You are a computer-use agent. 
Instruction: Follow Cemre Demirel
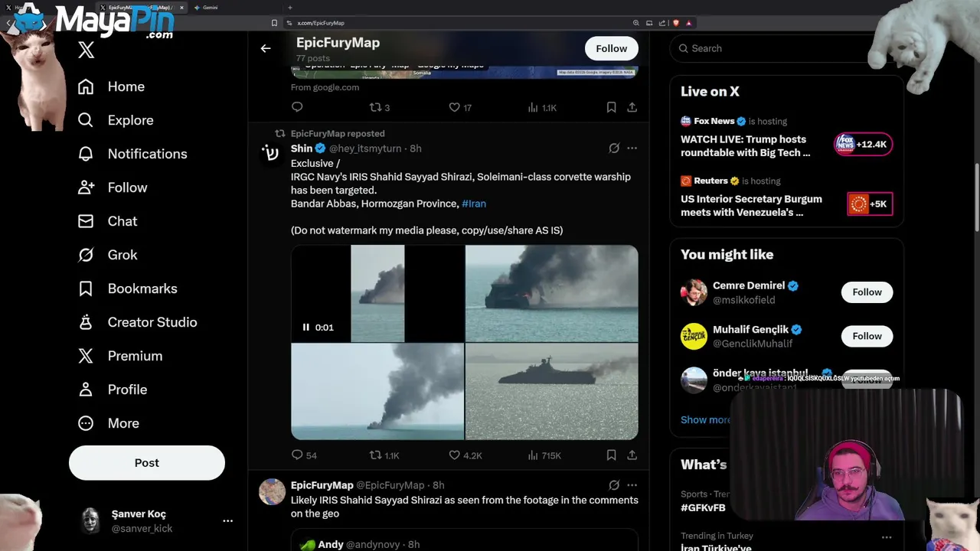tap(867, 292)
